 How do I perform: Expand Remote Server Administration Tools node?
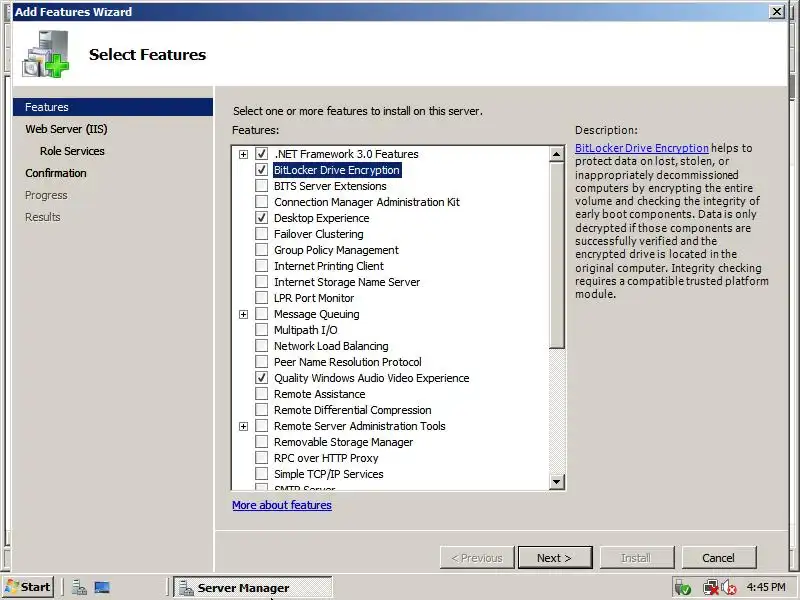[243, 426]
